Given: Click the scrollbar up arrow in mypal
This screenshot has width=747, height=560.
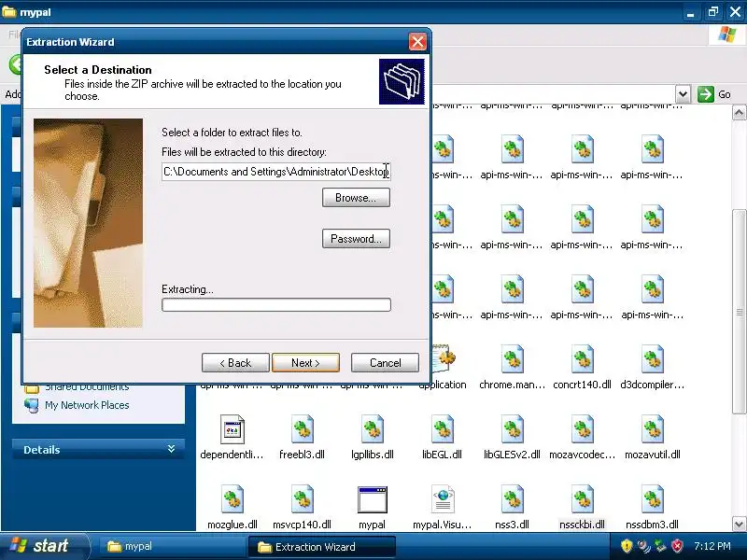Looking at the screenshot, I should pos(739,113).
